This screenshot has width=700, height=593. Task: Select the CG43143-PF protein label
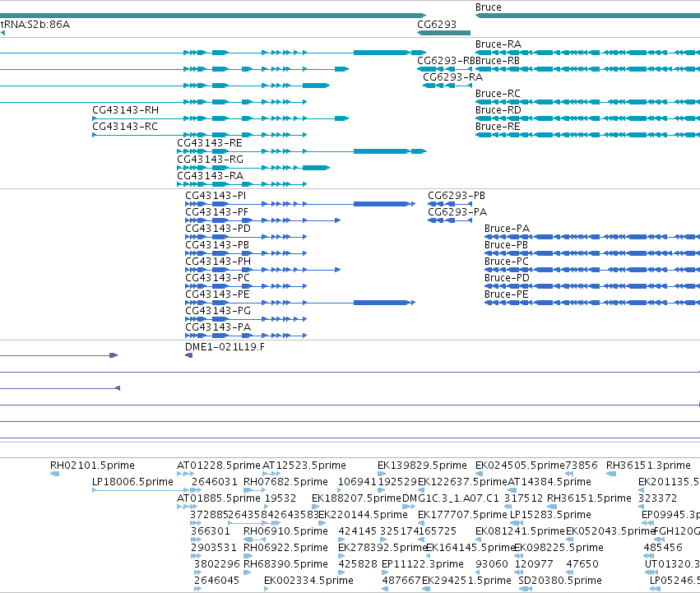216,212
